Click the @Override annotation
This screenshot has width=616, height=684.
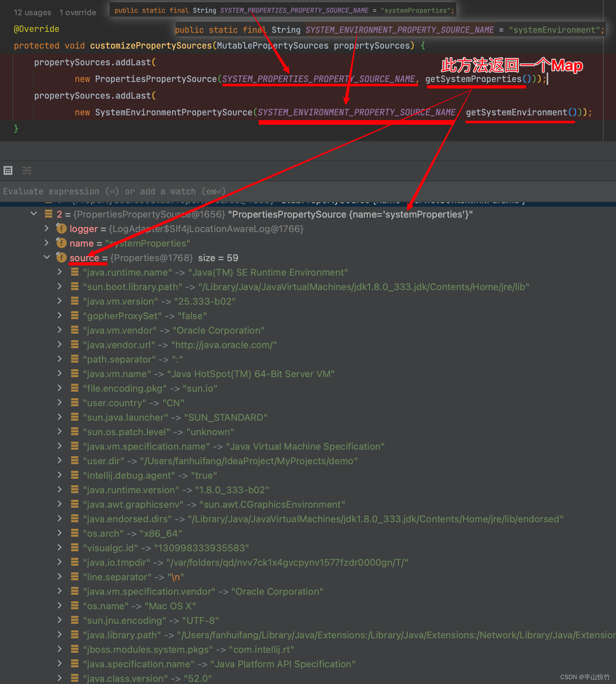(36, 29)
